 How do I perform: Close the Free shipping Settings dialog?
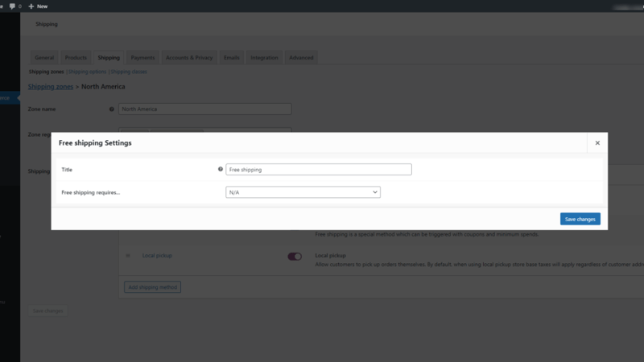click(597, 143)
